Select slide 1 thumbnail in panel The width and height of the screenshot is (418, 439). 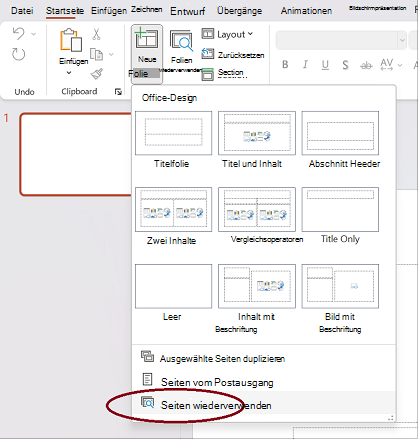(76, 154)
